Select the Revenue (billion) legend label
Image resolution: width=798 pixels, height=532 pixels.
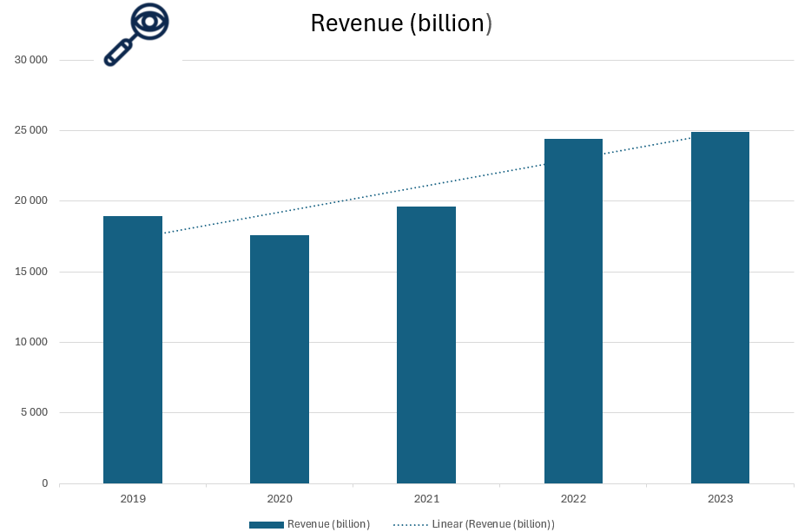tap(328, 524)
